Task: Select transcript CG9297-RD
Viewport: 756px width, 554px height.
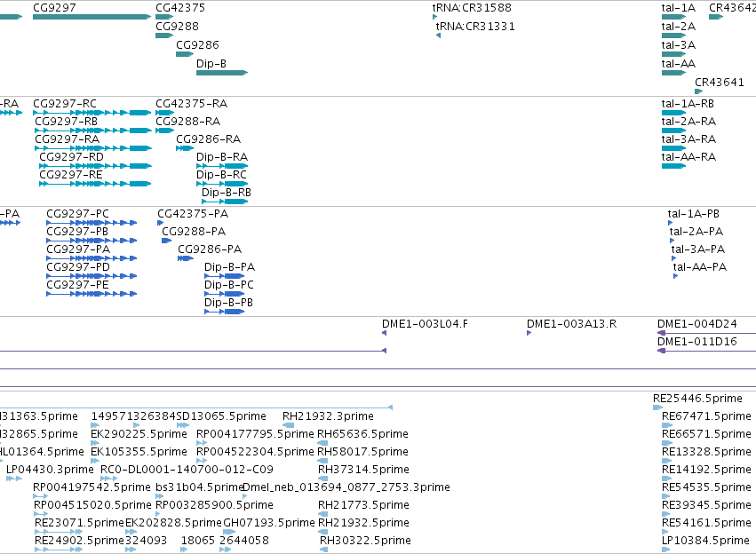Action: [x=95, y=166]
